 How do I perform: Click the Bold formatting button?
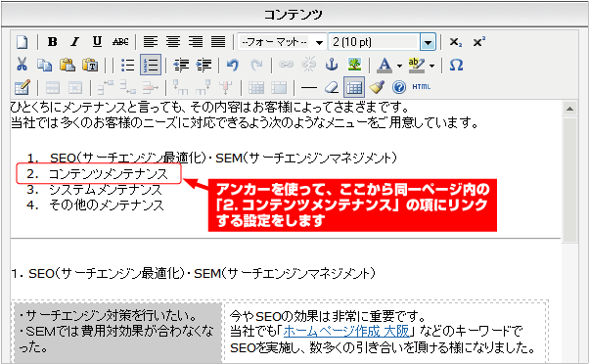pos(52,42)
